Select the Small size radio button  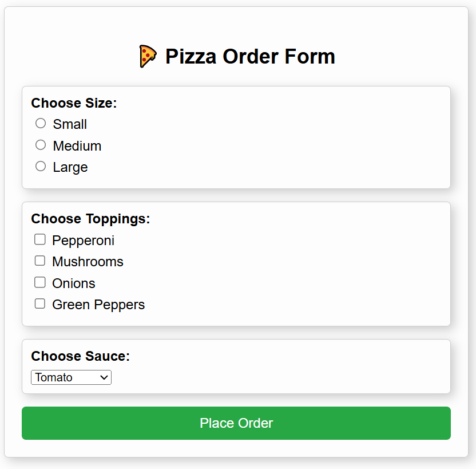41,123
